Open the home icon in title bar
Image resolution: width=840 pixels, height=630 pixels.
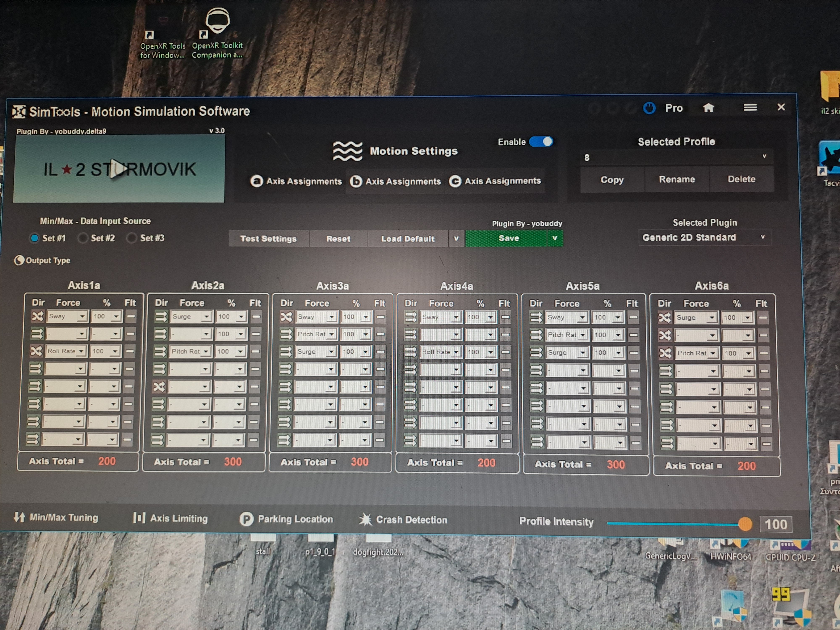[x=708, y=108]
